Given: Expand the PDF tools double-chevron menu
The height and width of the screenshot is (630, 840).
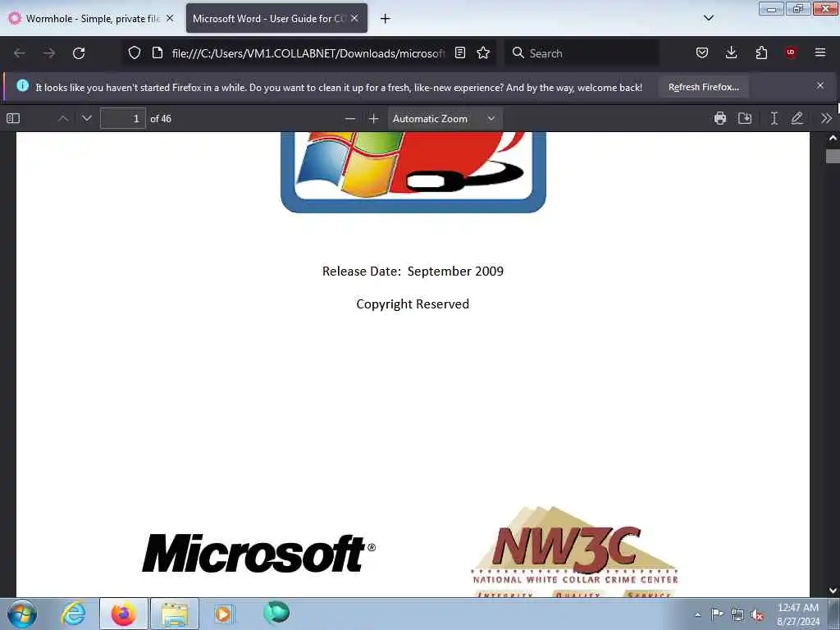Looking at the screenshot, I should tap(826, 118).
